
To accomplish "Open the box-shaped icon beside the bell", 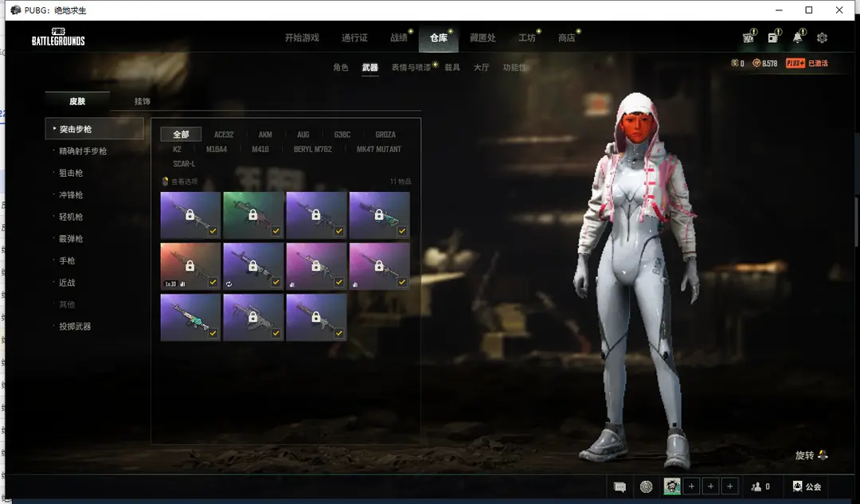I will click(772, 38).
